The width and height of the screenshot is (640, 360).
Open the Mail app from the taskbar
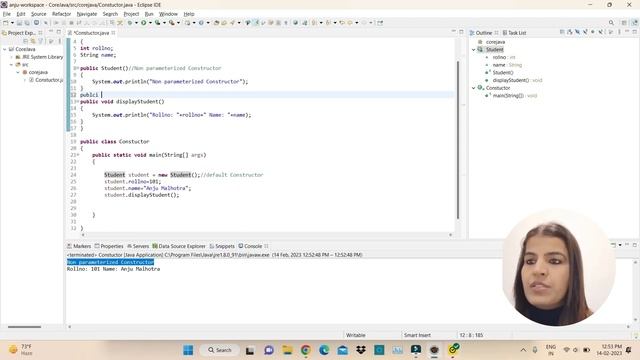pyautogui.click(x=342, y=350)
